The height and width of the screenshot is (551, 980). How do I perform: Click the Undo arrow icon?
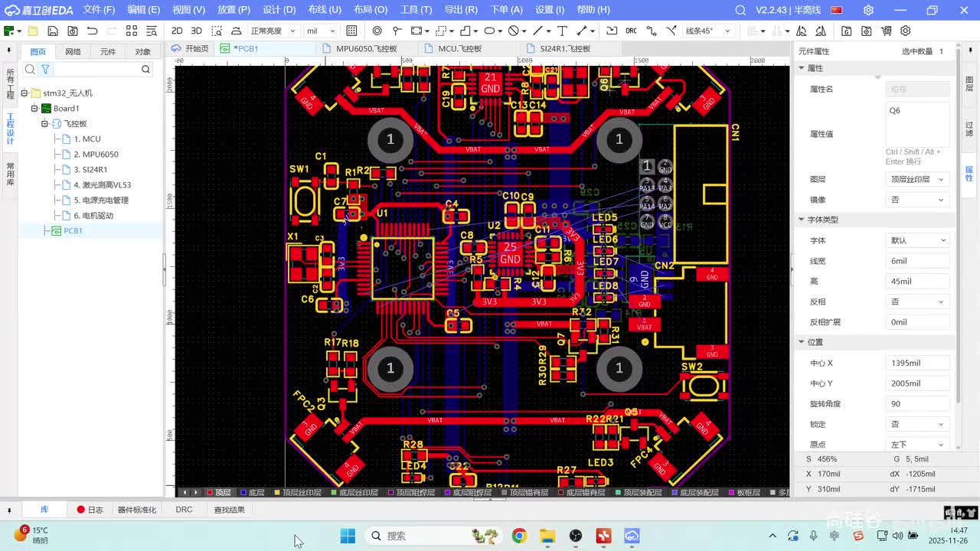coord(93,31)
